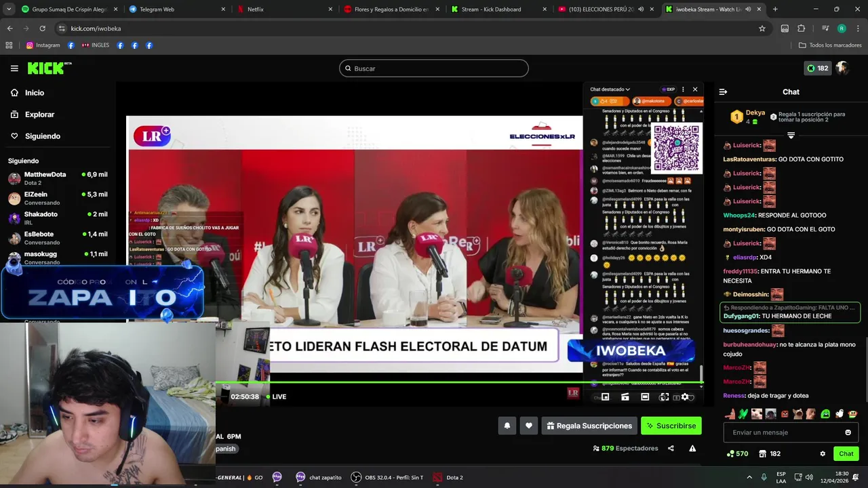Open Shakadoto channel in the following list

58,218
